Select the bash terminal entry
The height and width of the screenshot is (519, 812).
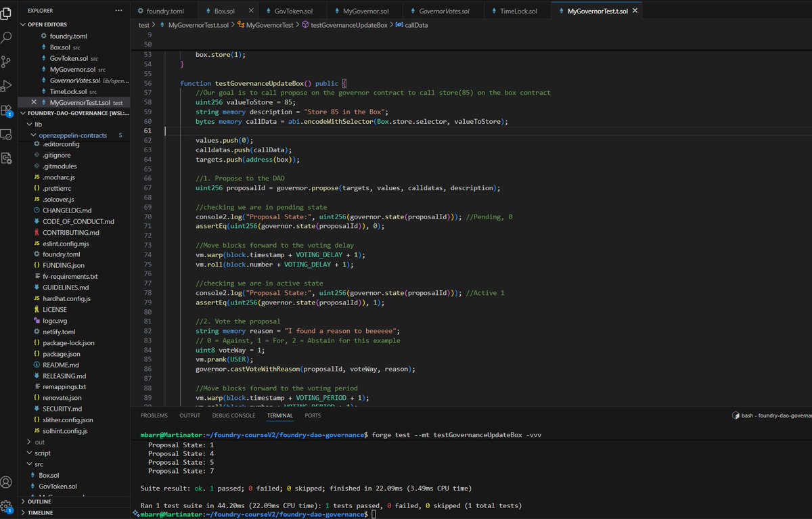point(773,416)
